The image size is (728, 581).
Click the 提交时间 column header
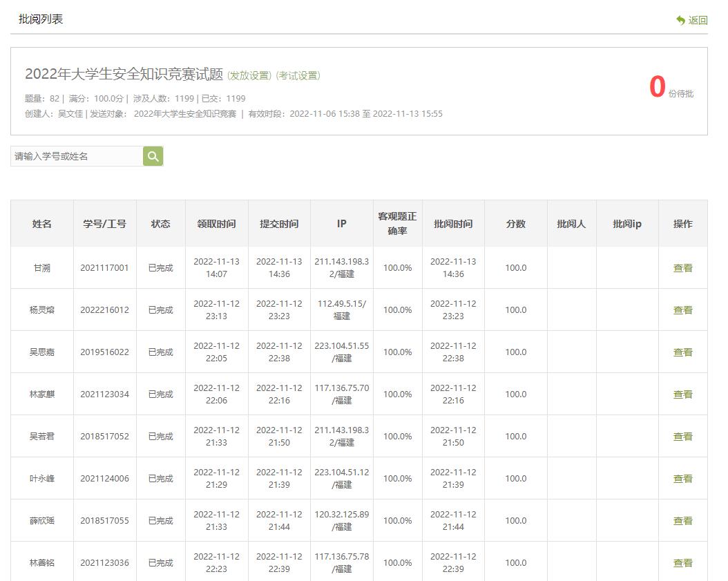pos(279,224)
